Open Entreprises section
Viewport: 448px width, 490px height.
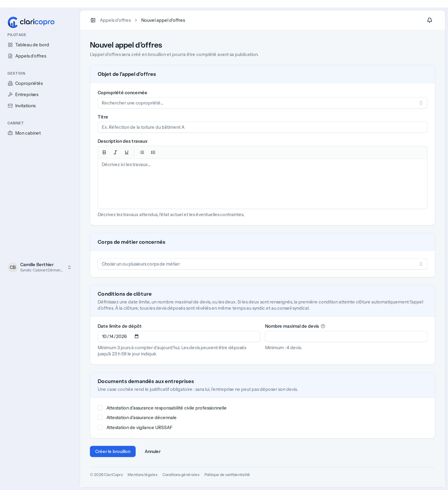(40, 95)
